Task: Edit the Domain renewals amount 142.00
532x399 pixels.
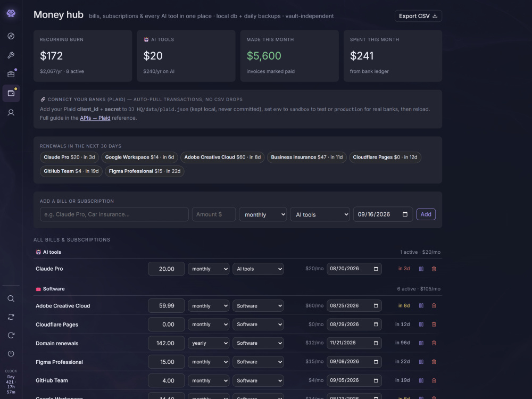Action: [x=166, y=343]
